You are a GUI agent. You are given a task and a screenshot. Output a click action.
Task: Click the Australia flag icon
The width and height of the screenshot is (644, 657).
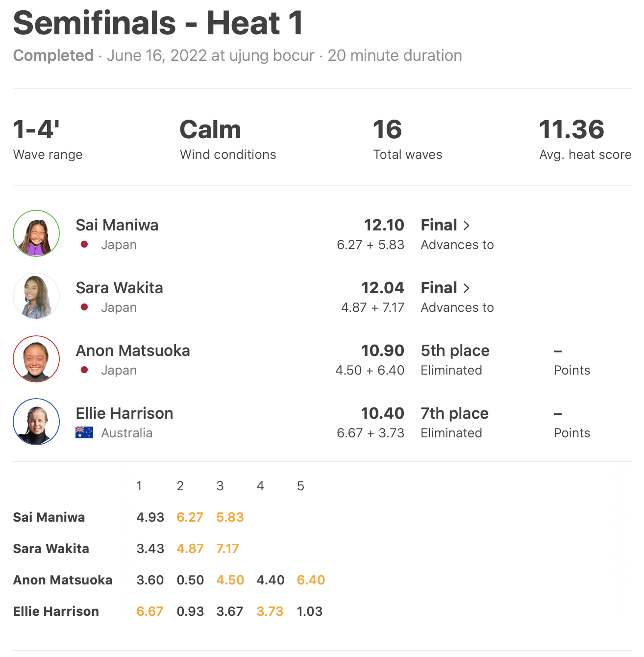84,432
